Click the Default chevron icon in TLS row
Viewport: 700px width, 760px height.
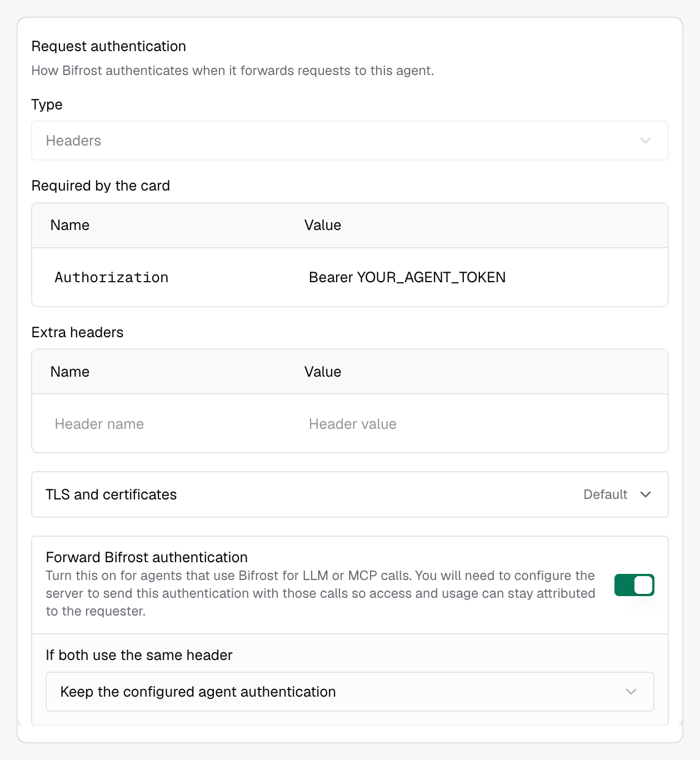(645, 494)
